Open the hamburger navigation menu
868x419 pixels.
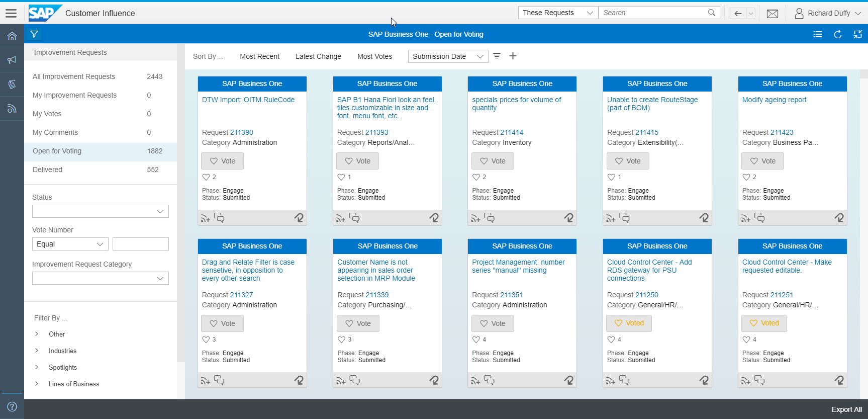11,13
